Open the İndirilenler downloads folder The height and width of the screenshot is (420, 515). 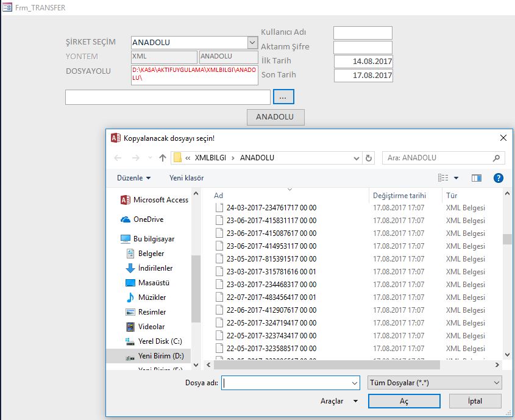pyautogui.click(x=155, y=268)
